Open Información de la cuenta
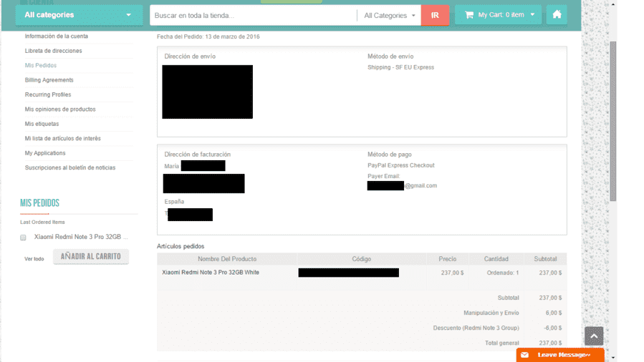This screenshot has width=644, height=362. pos(57,36)
